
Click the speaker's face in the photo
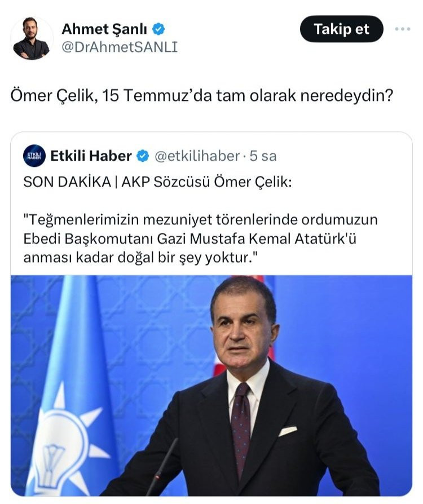[x=244, y=333]
